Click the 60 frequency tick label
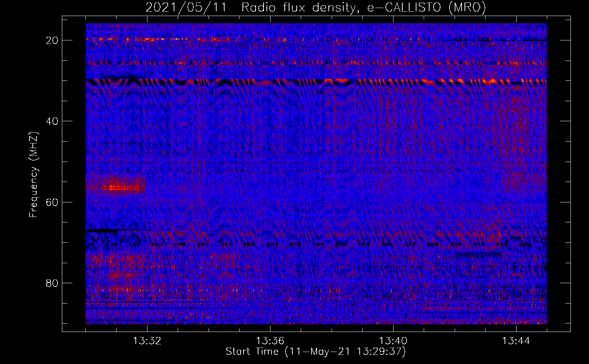 [52, 202]
